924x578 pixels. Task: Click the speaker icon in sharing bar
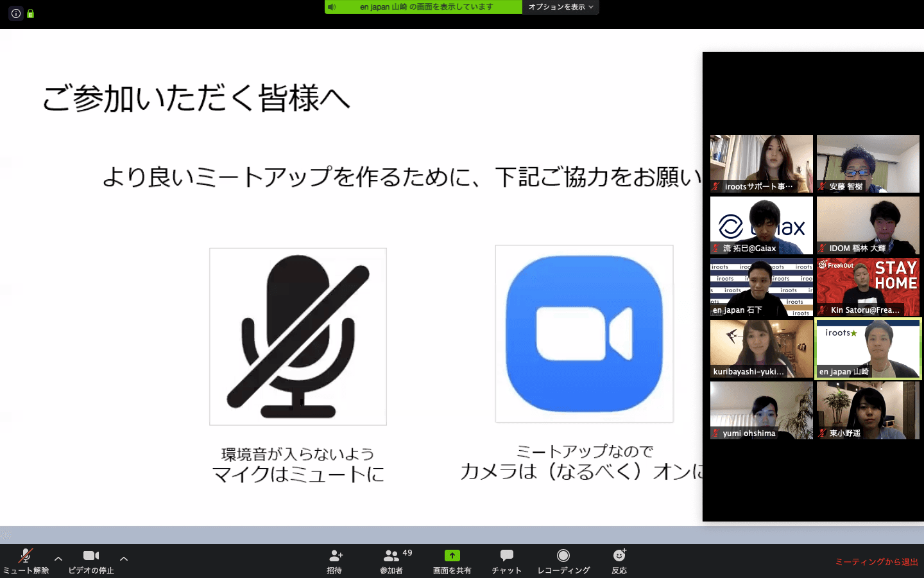(x=332, y=7)
